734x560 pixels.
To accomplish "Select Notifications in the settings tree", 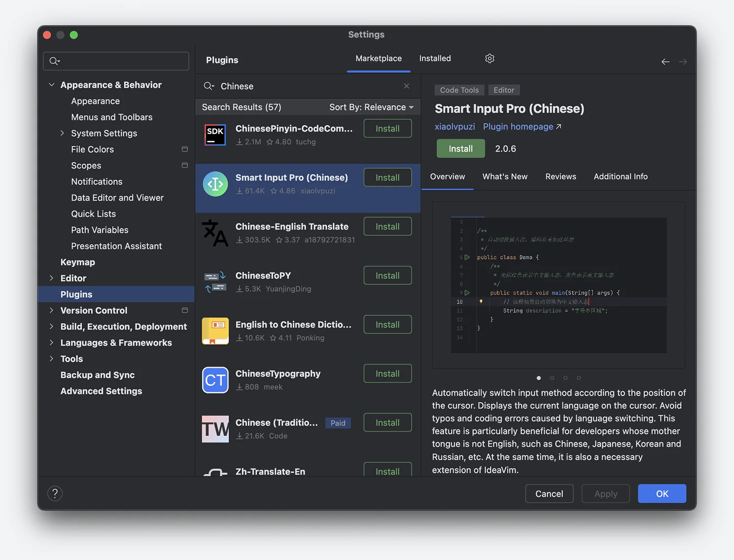I will tap(97, 182).
